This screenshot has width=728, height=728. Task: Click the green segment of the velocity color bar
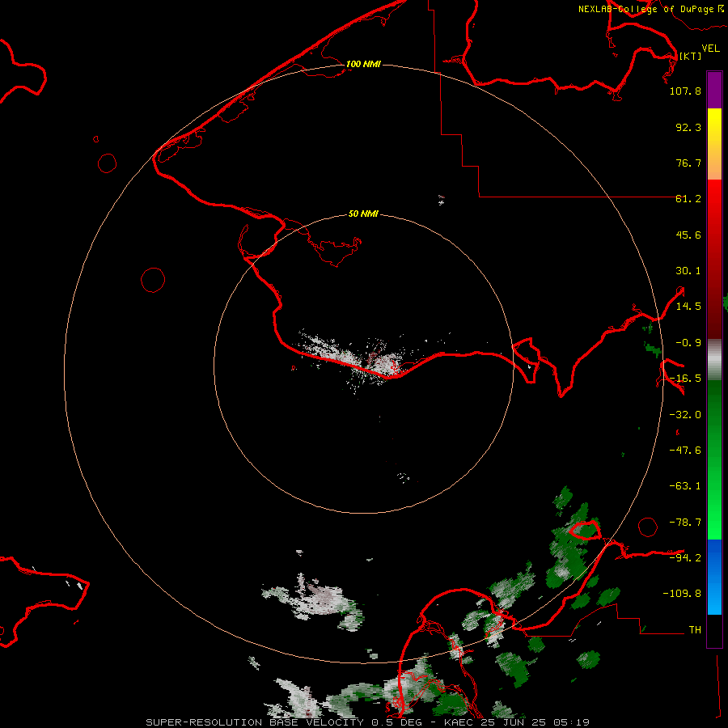714,459
